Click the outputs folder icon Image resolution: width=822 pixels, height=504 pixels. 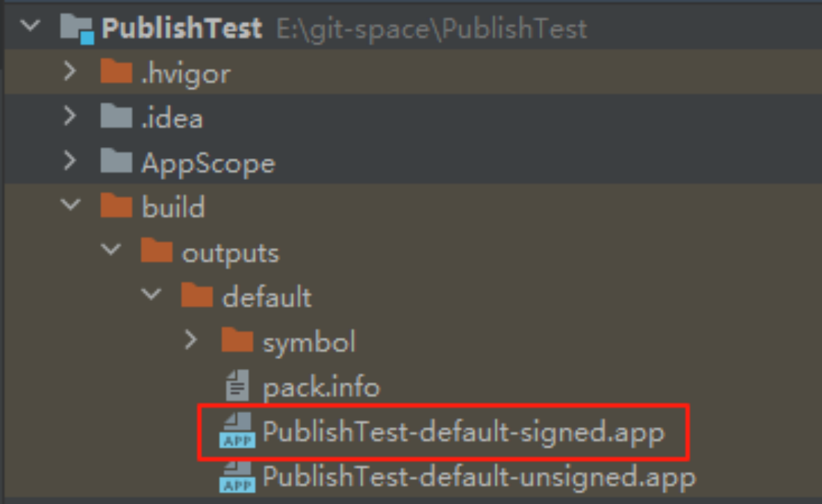click(x=156, y=252)
